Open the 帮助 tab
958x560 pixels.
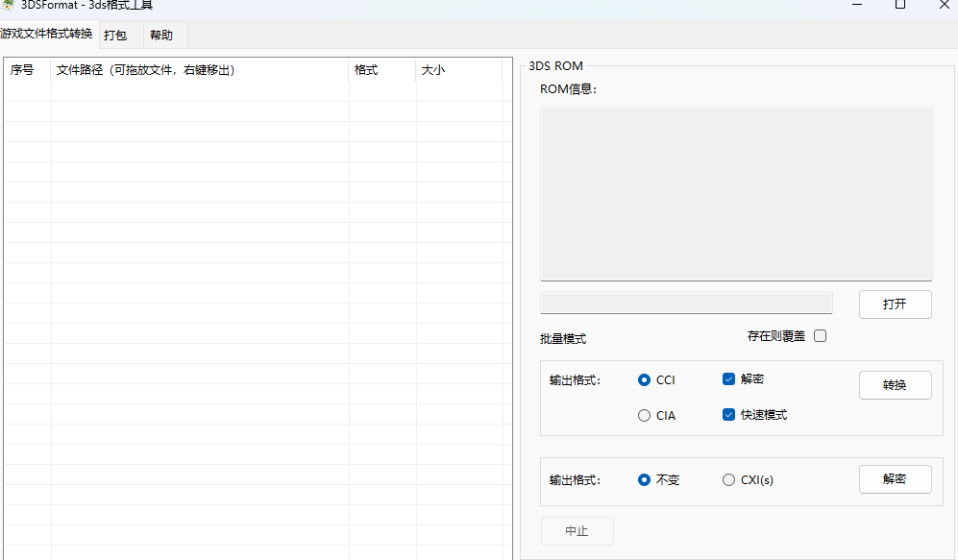pos(165,35)
